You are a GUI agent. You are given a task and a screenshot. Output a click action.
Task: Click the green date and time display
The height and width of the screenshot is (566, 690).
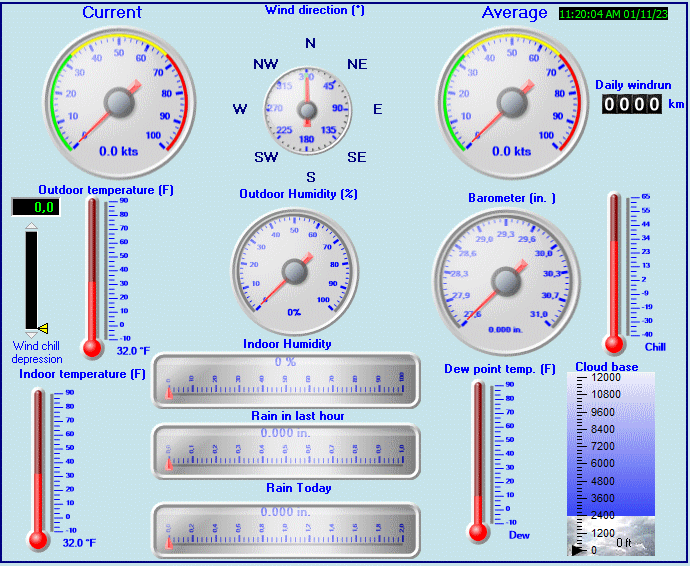618,15
